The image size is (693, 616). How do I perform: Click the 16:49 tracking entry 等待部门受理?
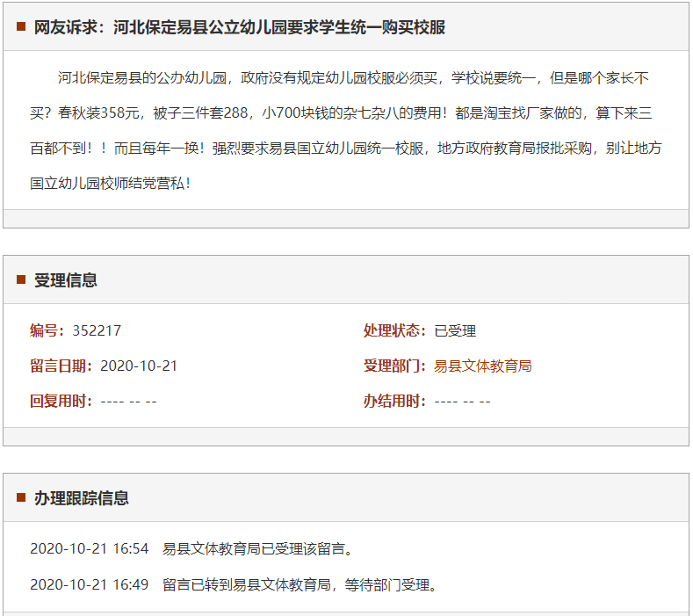tap(300, 584)
